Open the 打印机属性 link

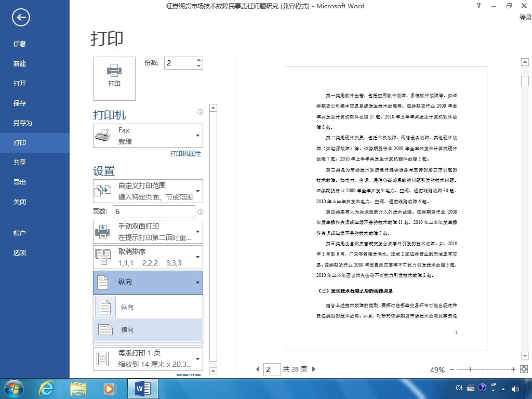tap(185, 154)
